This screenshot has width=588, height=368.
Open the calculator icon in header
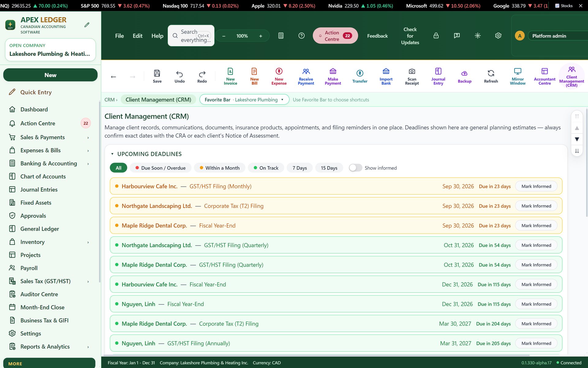click(x=281, y=36)
